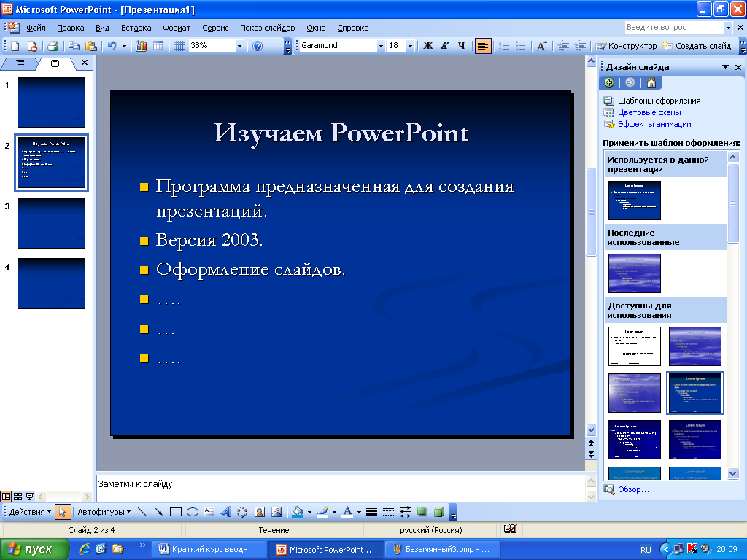Click the пуск Start button
The width and height of the screenshot is (747, 560).
[34, 549]
